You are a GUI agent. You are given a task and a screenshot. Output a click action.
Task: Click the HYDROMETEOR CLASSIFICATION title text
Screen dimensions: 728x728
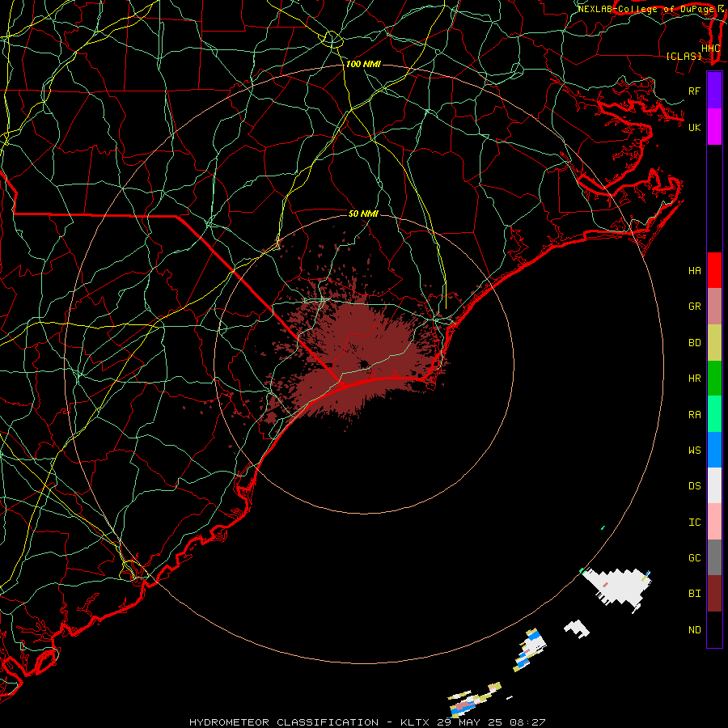click(x=284, y=722)
